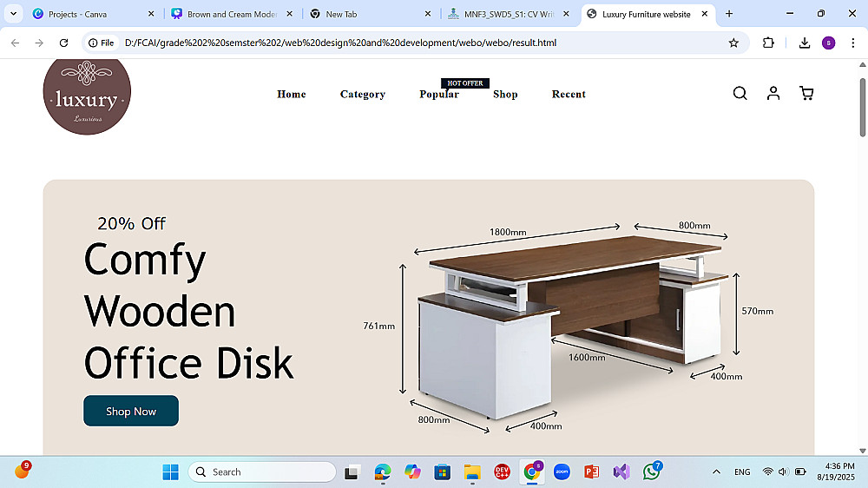The width and height of the screenshot is (868, 488).
Task: Go back in browser history
Action: coord(15,43)
